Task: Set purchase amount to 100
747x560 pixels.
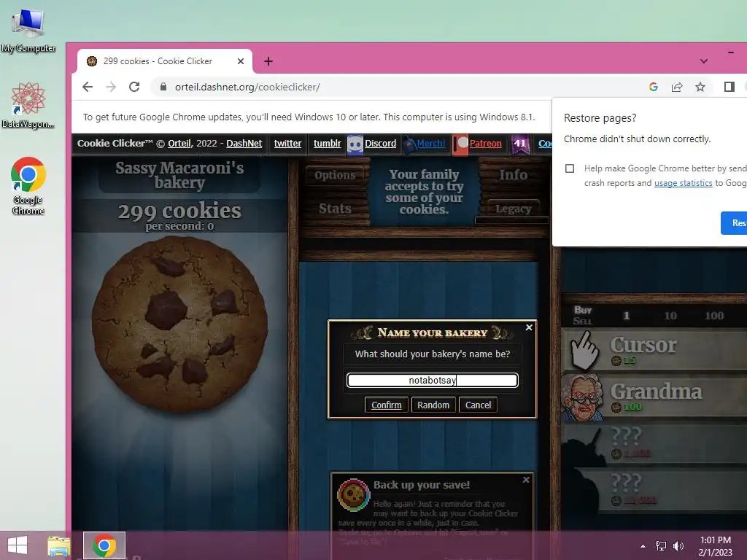Action: 714,316
